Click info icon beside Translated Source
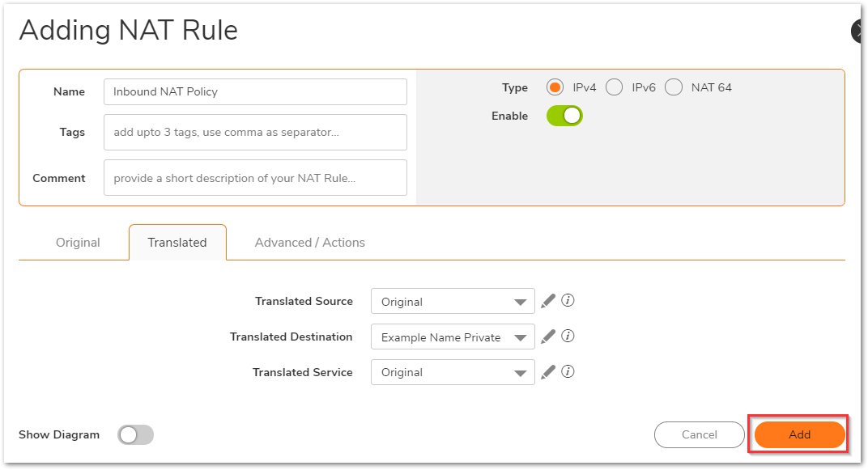868x470 pixels. (568, 301)
